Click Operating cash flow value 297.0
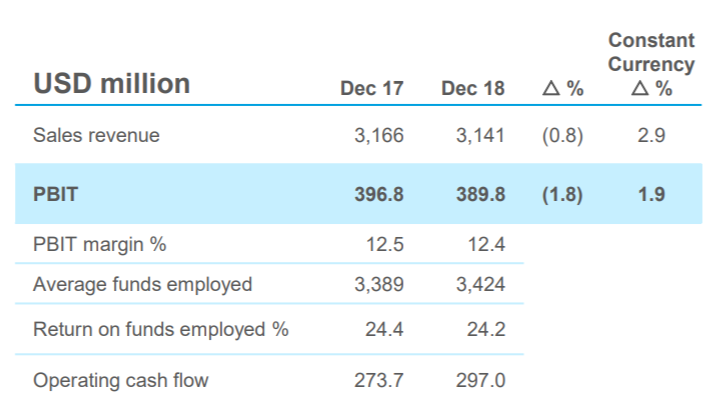The image size is (725, 398). coord(480,380)
